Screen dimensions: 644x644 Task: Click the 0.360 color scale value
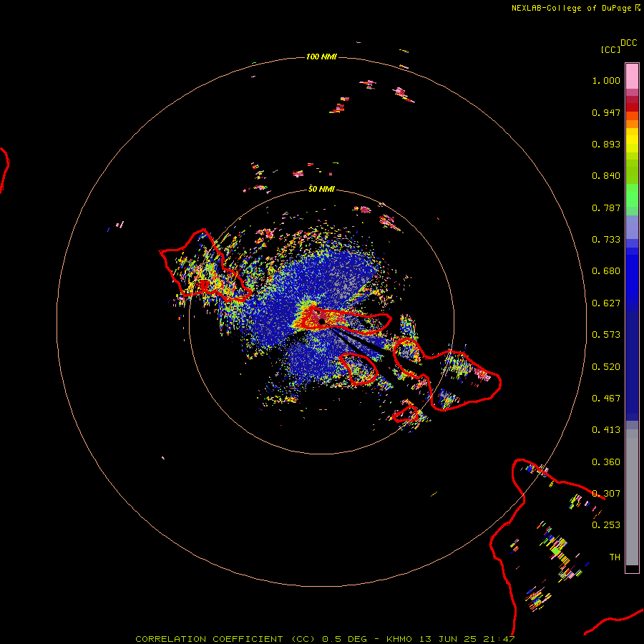click(606, 462)
